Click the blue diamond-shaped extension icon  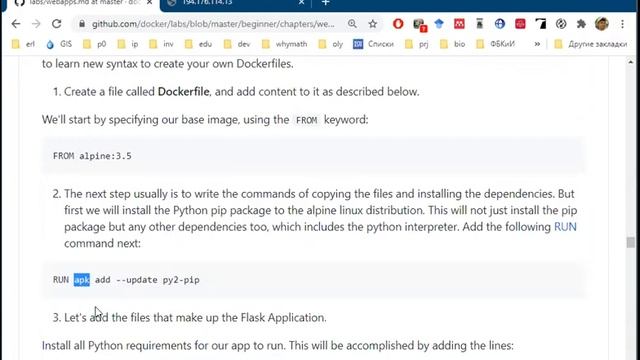pos(439,24)
